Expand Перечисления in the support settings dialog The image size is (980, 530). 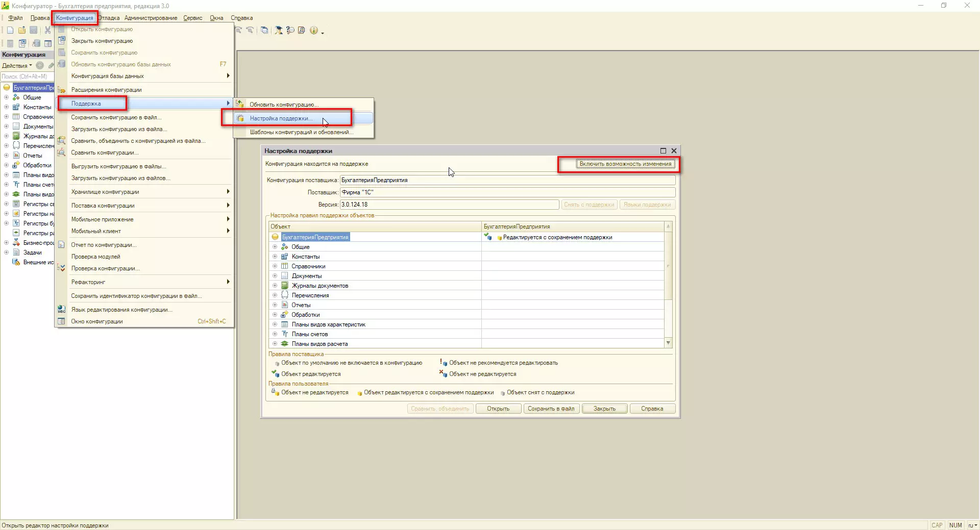275,295
